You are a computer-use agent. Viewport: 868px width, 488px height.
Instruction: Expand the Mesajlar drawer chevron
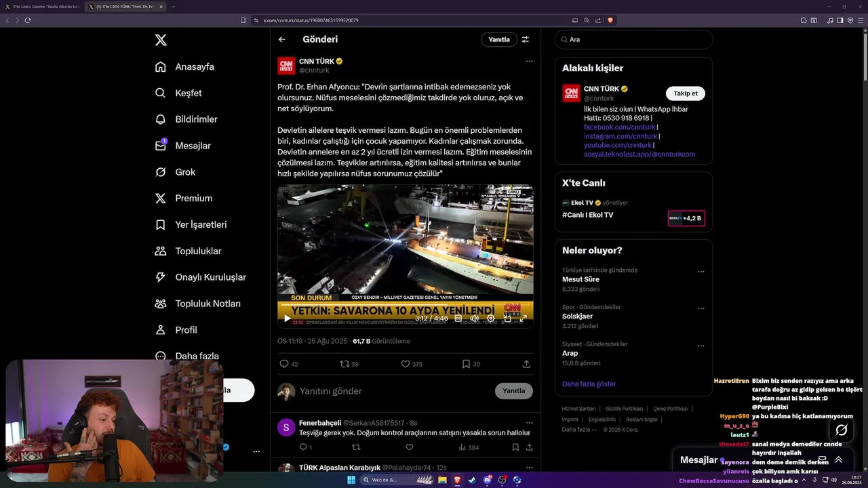pyautogui.click(x=838, y=460)
